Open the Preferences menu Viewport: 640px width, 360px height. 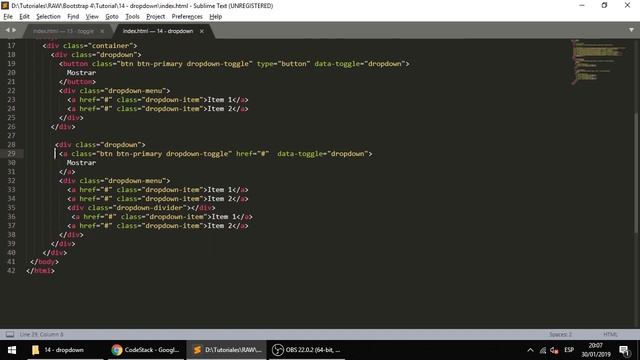click(x=187, y=16)
